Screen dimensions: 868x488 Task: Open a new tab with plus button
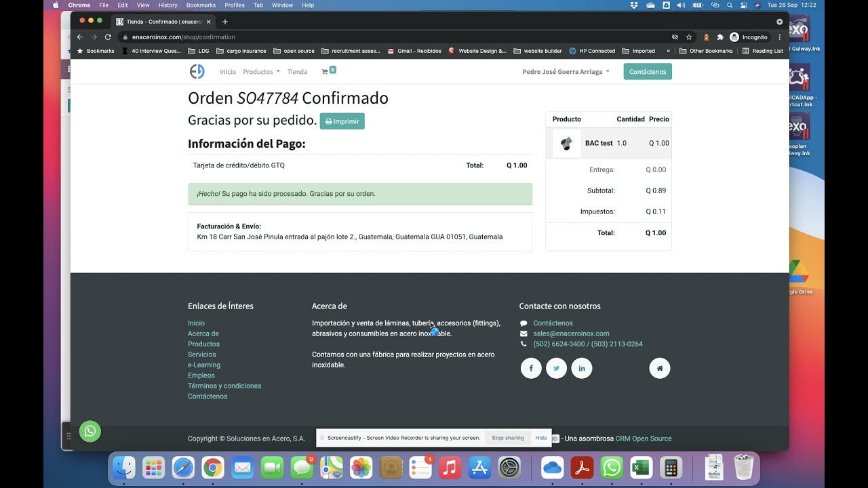225,22
